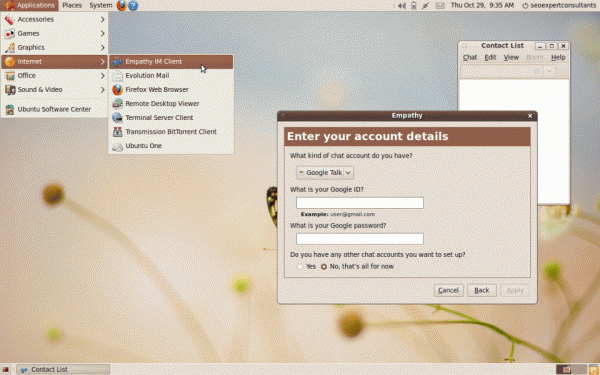Click Cancel in the Empathy dialog
The height and width of the screenshot is (375, 600).
(448, 290)
